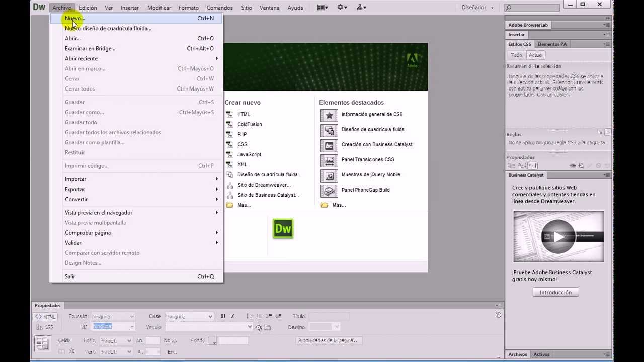Click the JavaScript document icon
Viewport: 644px width, 362px height.
[229, 154]
